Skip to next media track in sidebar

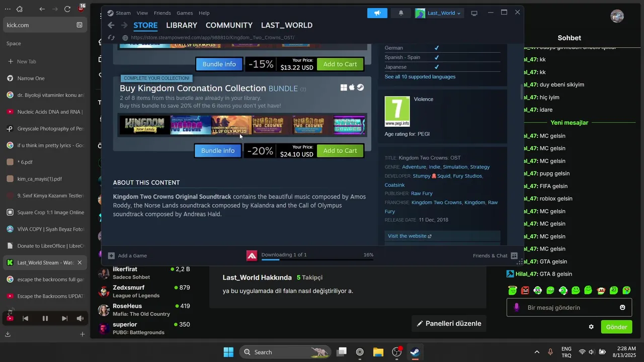pyautogui.click(x=64, y=318)
